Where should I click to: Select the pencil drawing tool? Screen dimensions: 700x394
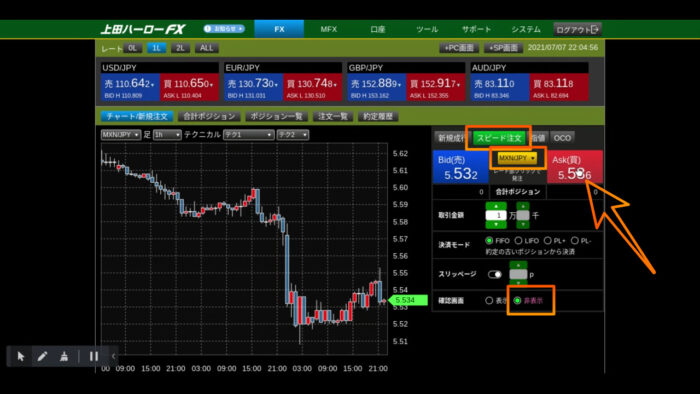pos(42,356)
